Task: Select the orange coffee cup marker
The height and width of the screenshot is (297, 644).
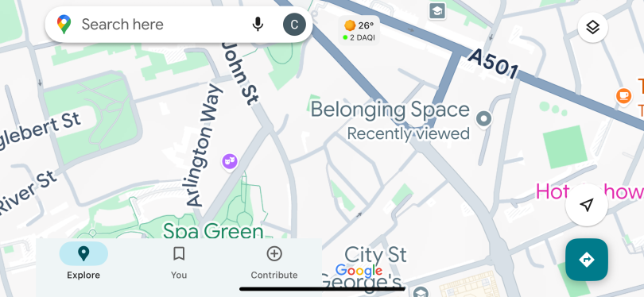Action: click(x=623, y=95)
